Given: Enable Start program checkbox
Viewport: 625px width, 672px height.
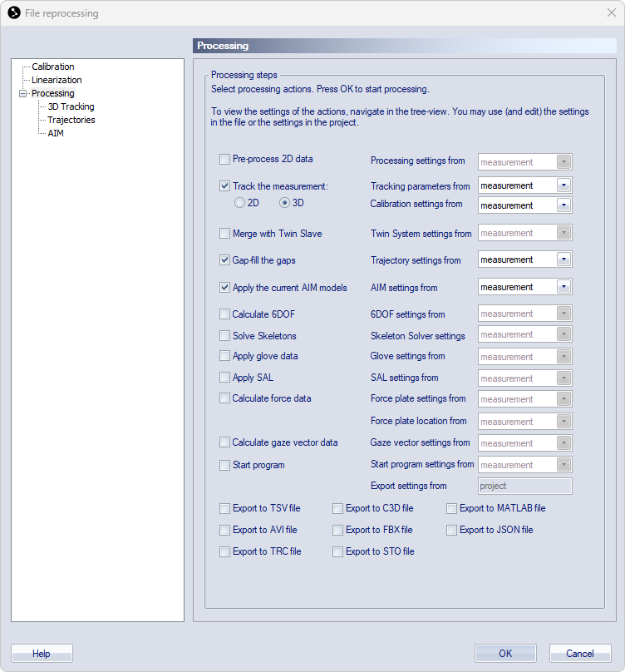Looking at the screenshot, I should 224,465.
